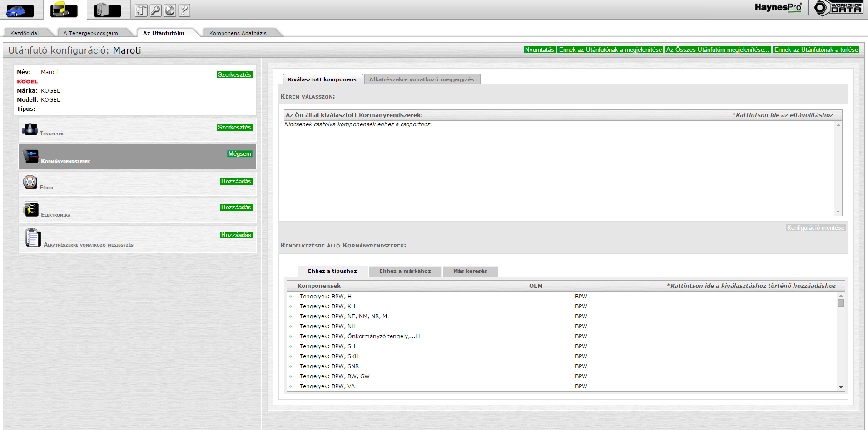Viewport: 868px width, 430px height.
Task: Open the blue passenger car section
Action: click(20, 10)
